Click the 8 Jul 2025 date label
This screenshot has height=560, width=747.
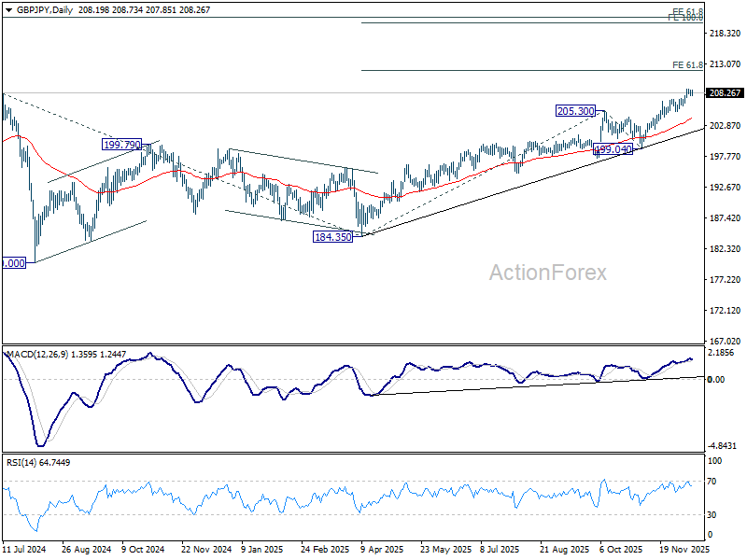[499, 552]
